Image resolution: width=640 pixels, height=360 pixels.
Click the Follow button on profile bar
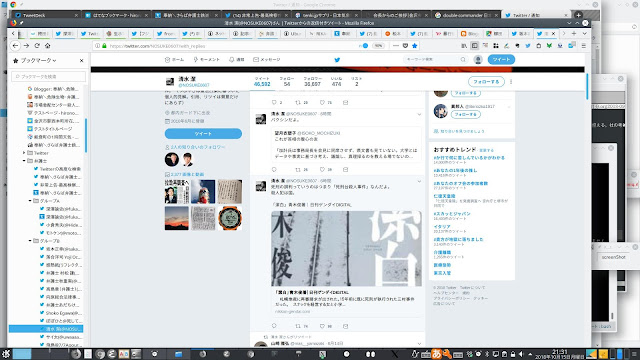(x=486, y=82)
